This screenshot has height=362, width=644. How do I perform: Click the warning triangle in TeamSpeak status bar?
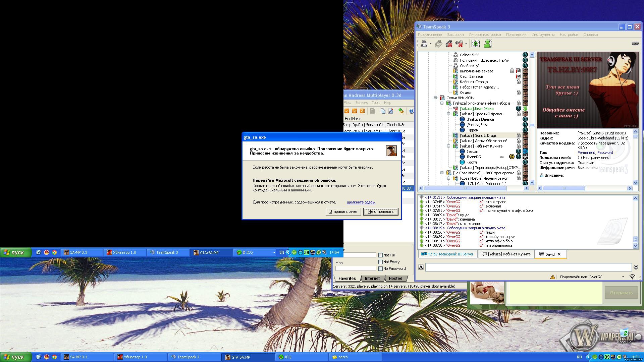(552, 277)
